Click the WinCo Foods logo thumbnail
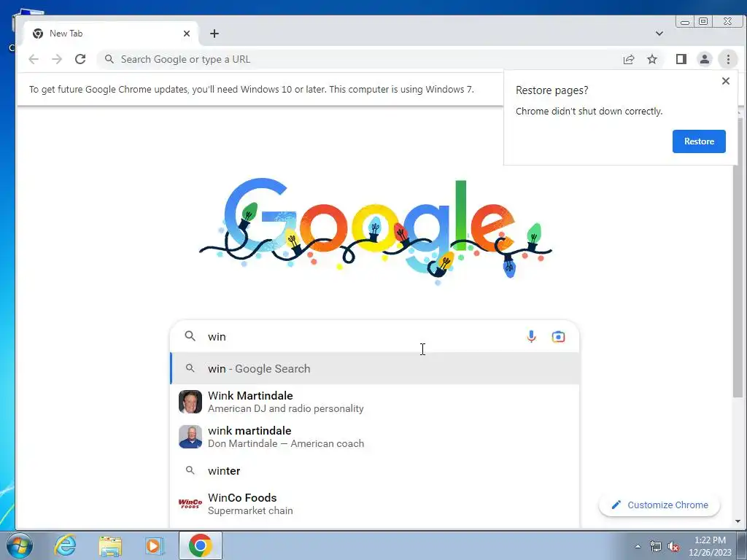The width and height of the screenshot is (747, 560). 190,504
